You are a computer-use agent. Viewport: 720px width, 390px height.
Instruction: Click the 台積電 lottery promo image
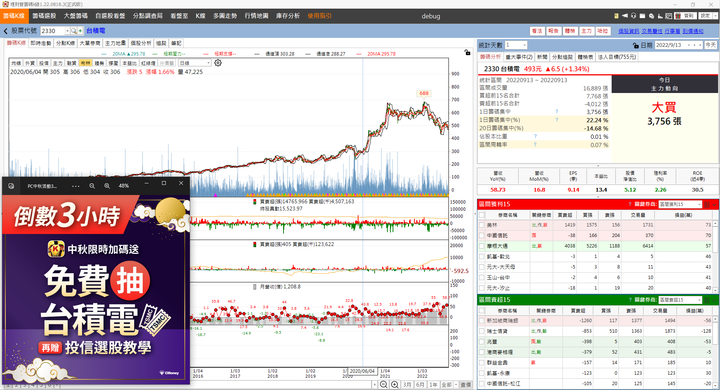click(96, 289)
